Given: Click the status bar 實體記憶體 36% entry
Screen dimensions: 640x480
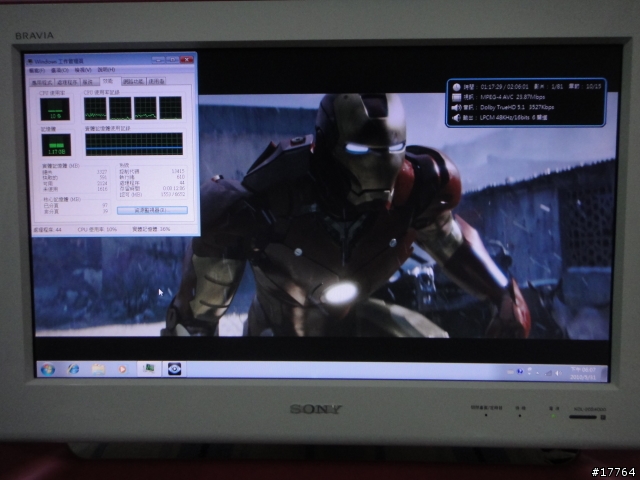Looking at the screenshot, I should coord(151,229).
